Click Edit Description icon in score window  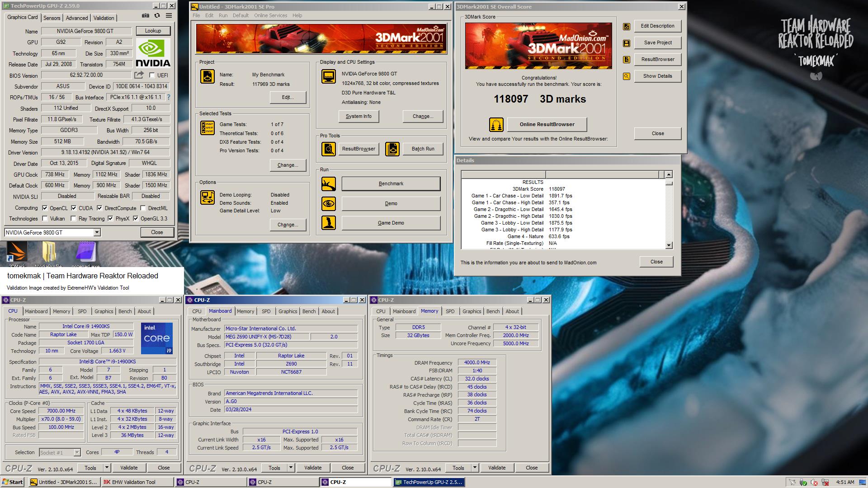[x=627, y=27]
